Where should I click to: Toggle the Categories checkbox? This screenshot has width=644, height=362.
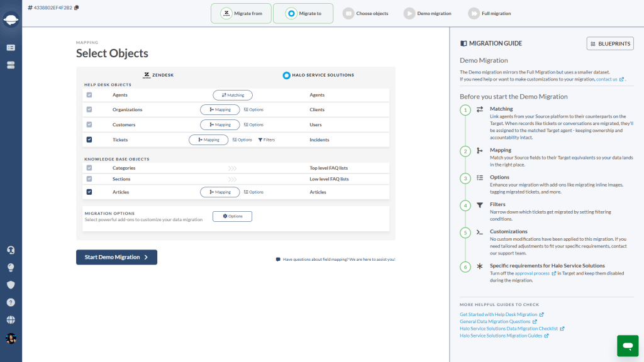89,168
